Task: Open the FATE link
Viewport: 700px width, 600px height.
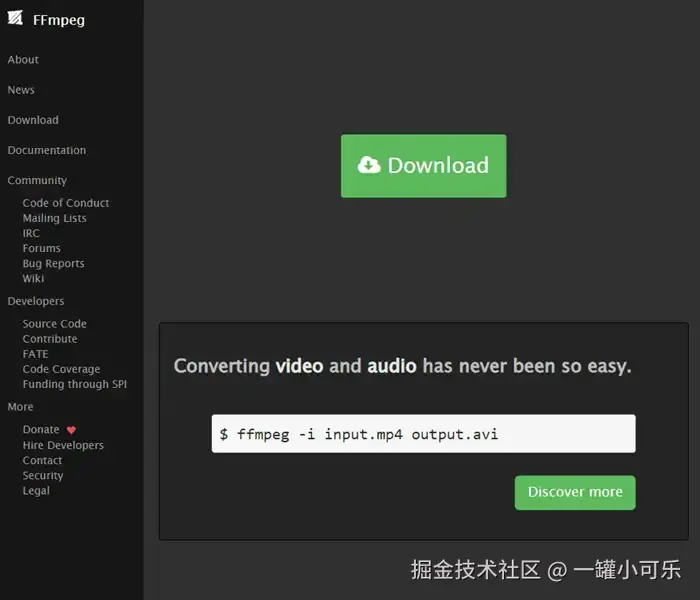Action: click(x=35, y=354)
